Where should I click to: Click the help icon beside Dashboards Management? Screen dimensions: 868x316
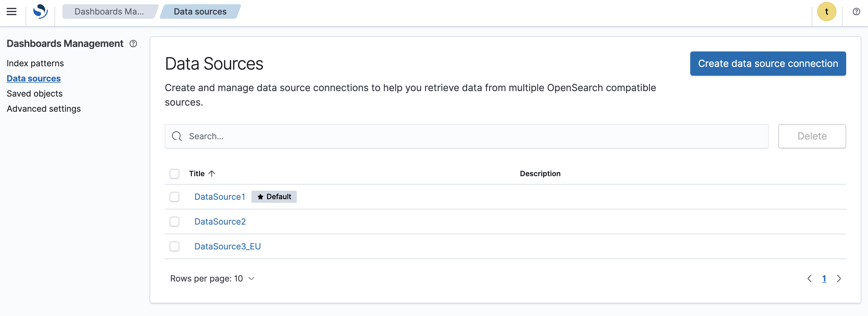(x=134, y=44)
